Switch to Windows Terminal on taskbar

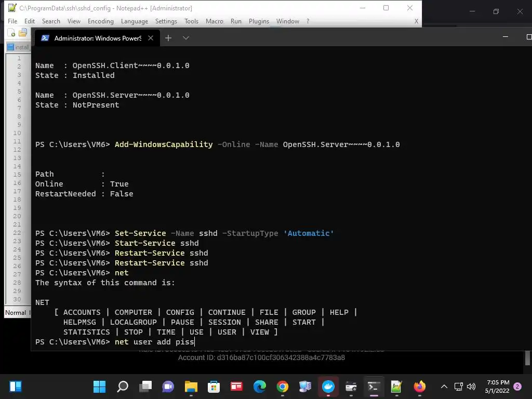tap(374, 387)
